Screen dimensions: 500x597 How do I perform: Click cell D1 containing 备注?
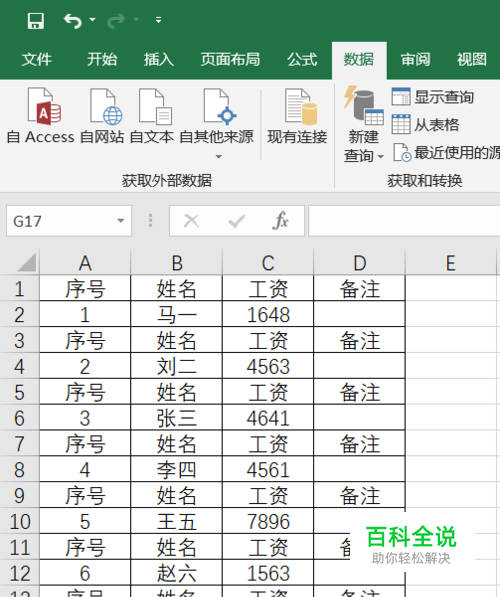tap(359, 289)
